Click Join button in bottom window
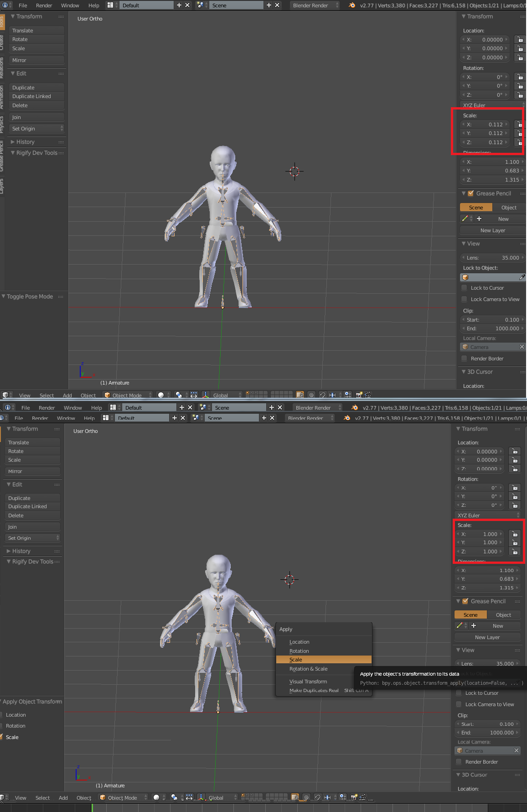Image resolution: width=527 pixels, height=812 pixels. click(33, 527)
